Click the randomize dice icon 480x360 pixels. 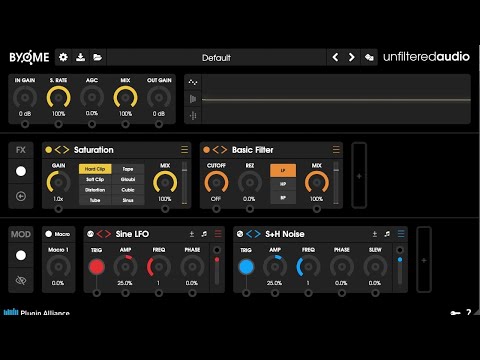[369, 57]
